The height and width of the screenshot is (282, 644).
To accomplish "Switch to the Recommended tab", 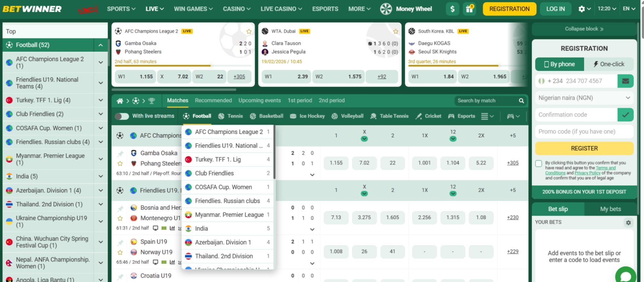I will pos(213,100).
